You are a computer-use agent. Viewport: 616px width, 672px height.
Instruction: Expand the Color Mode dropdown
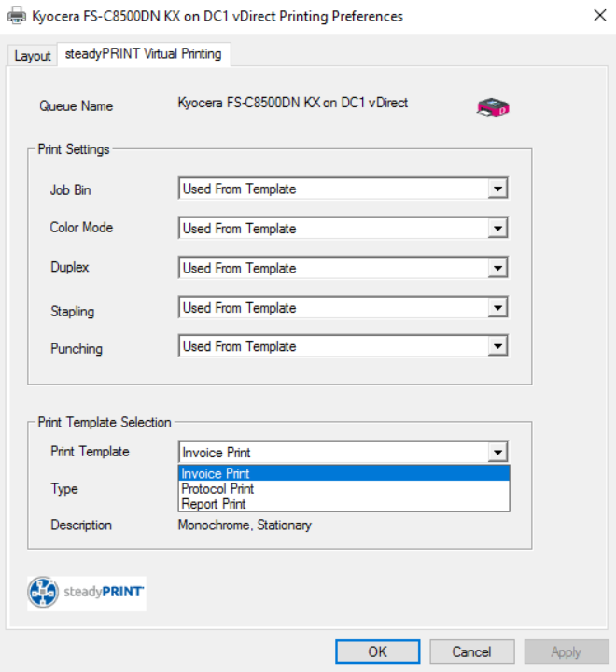497,229
